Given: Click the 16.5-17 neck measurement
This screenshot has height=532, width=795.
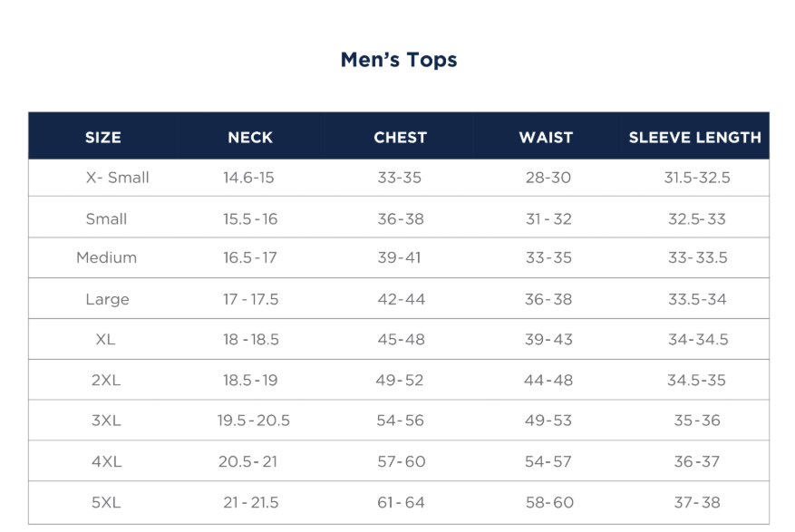Looking at the screenshot, I should tap(250, 257).
